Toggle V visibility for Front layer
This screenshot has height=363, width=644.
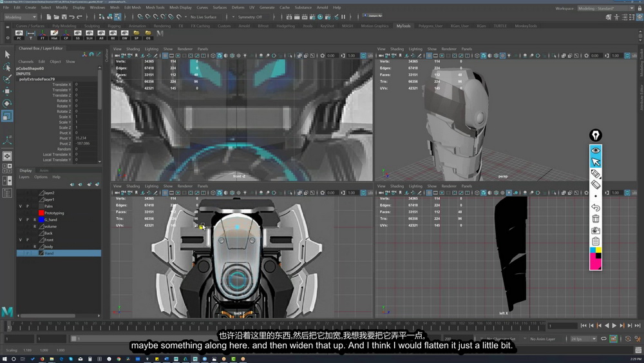point(20,240)
